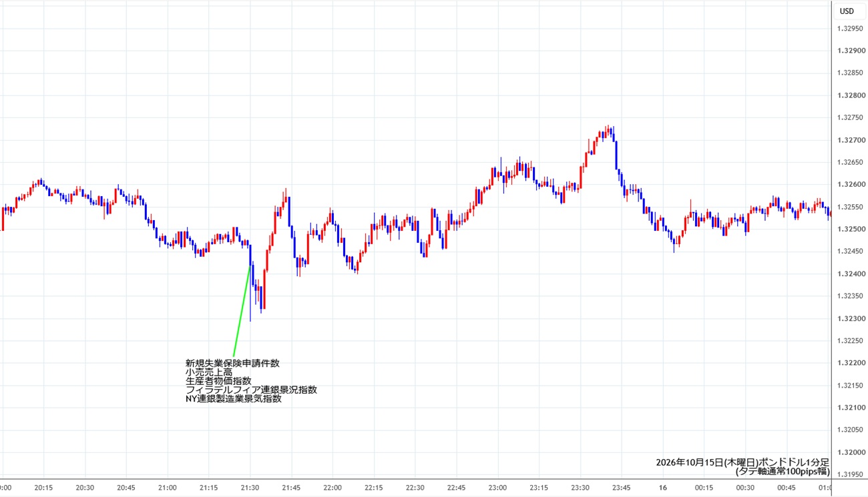868x497 pixels.
Task: Click the 21:15 time axis label
Action: 208,488
